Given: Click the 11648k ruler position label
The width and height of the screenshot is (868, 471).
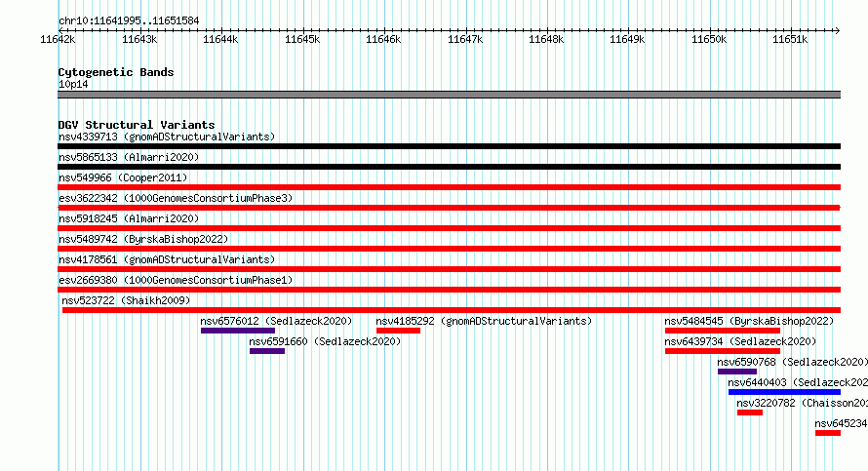Looking at the screenshot, I should (546, 39).
